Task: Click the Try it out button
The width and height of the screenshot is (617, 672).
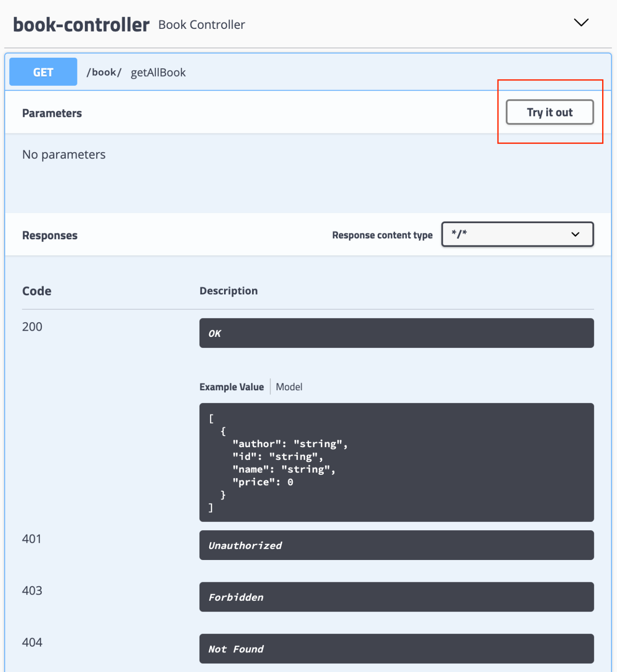Action: coord(549,112)
